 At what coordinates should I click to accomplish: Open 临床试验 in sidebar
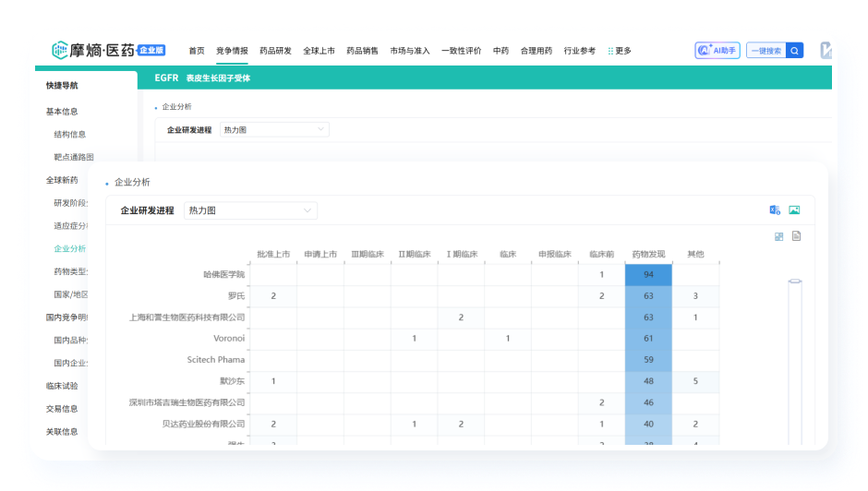point(62,386)
